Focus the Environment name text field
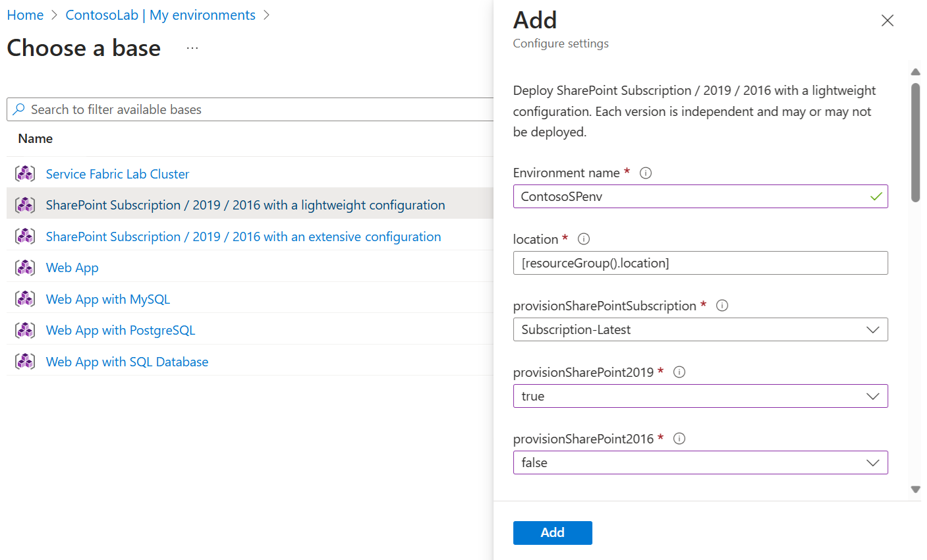927x560 pixels. [692, 196]
